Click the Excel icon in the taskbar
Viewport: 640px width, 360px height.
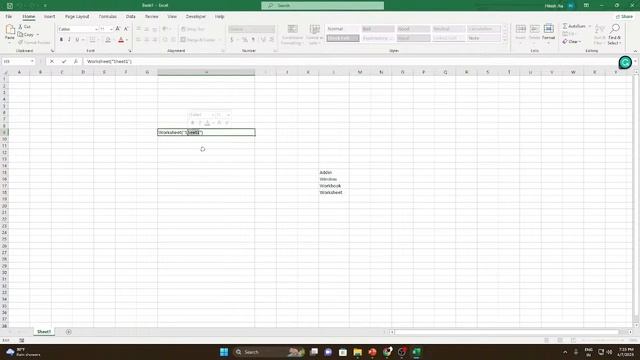[416, 352]
